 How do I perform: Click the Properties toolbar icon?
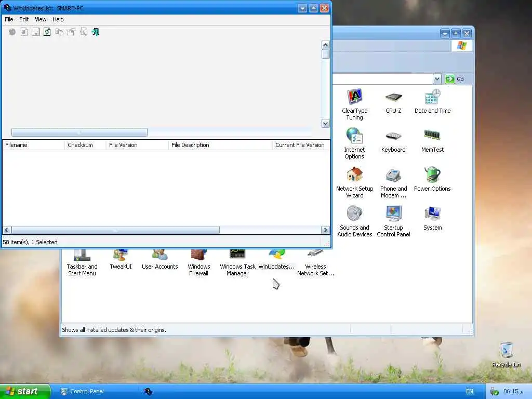[71, 32]
